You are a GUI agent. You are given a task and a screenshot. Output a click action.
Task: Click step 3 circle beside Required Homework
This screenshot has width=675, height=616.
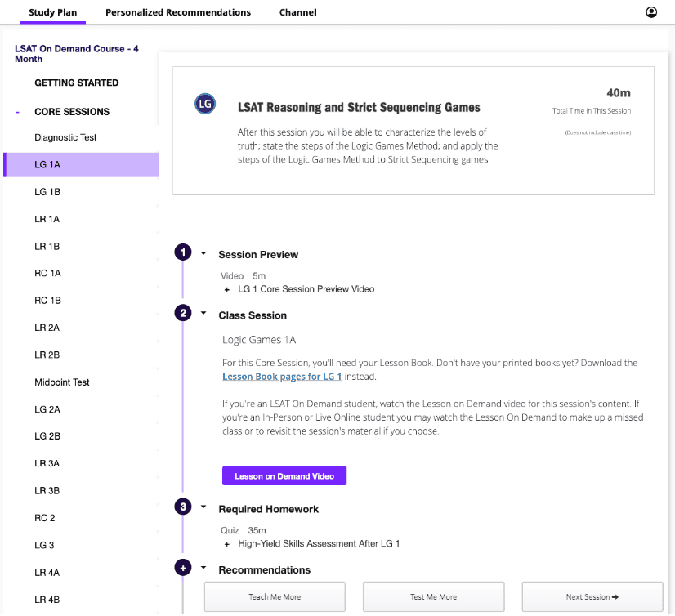pyautogui.click(x=183, y=507)
